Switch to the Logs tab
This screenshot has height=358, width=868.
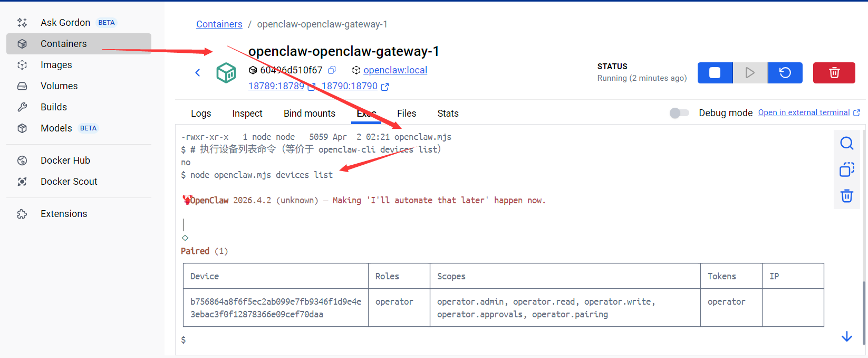click(201, 114)
